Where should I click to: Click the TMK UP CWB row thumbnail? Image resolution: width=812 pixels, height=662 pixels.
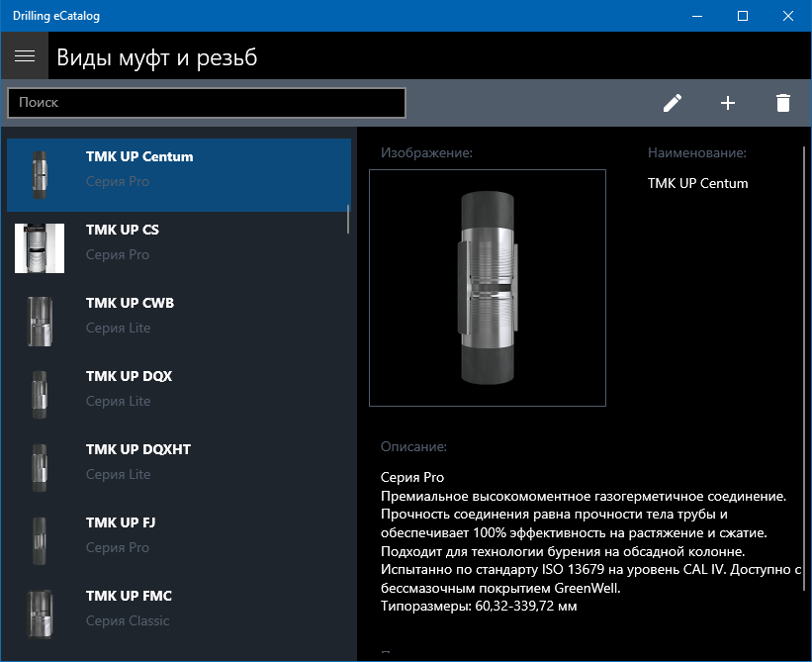40,322
